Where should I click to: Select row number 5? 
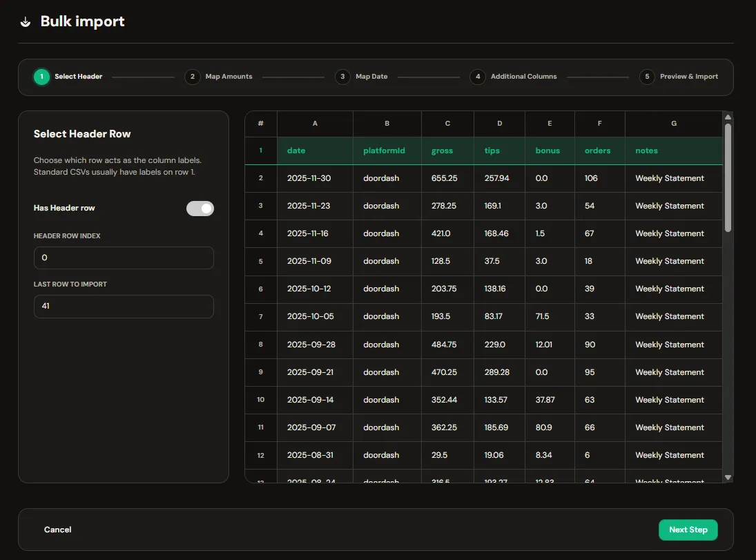pos(261,262)
